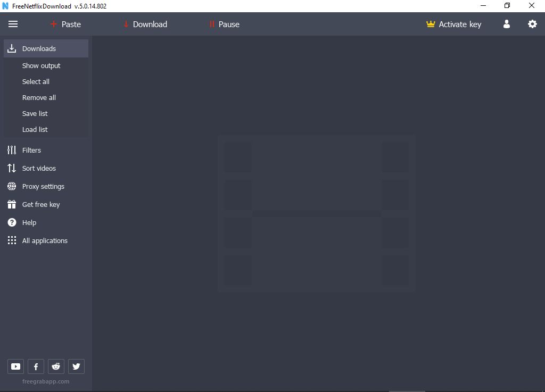545x392 pixels.
Task: Open the Twitter social icon
Action: click(76, 366)
